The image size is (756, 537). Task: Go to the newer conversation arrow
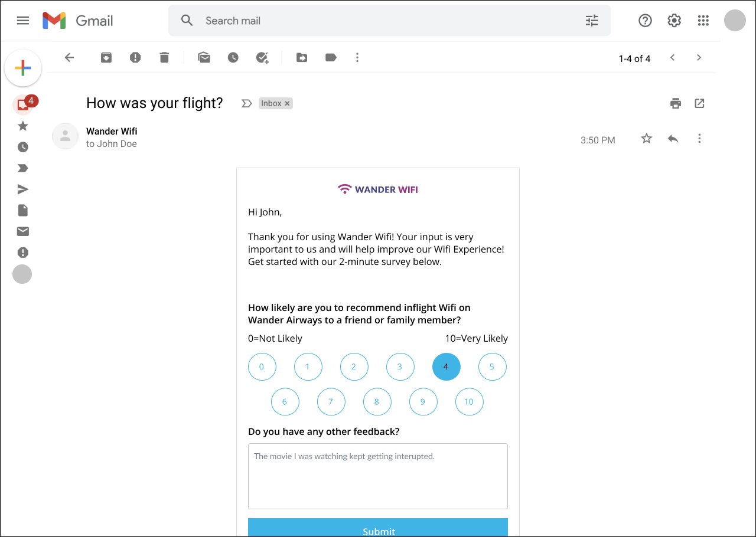click(672, 57)
